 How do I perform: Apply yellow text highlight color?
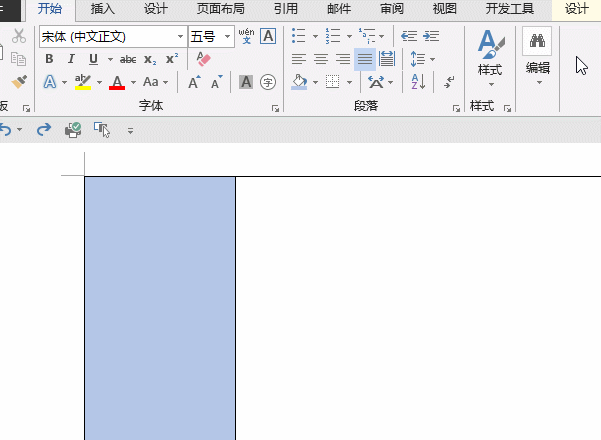tap(83, 82)
